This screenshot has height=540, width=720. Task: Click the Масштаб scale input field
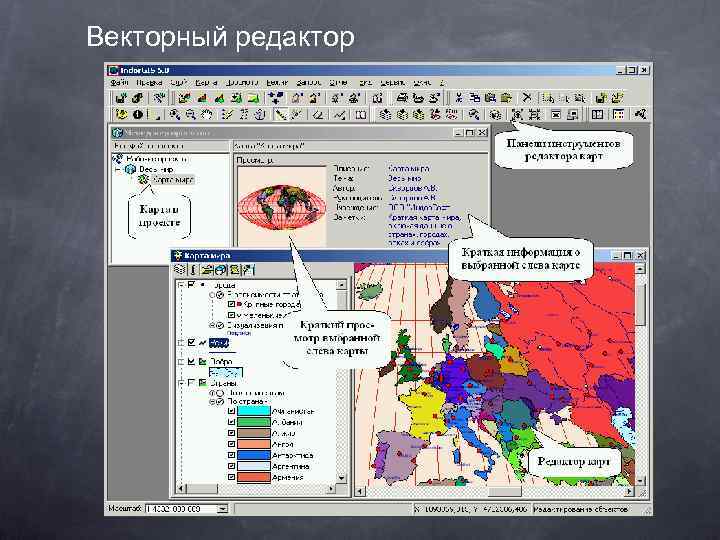(x=181, y=509)
